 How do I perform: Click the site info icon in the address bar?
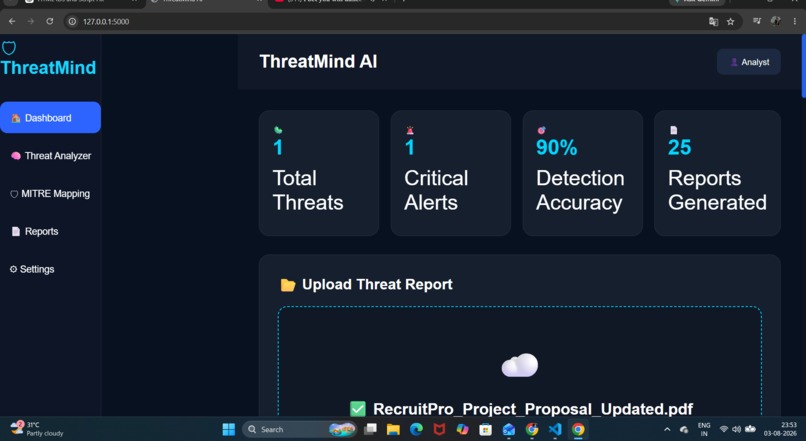(72, 22)
